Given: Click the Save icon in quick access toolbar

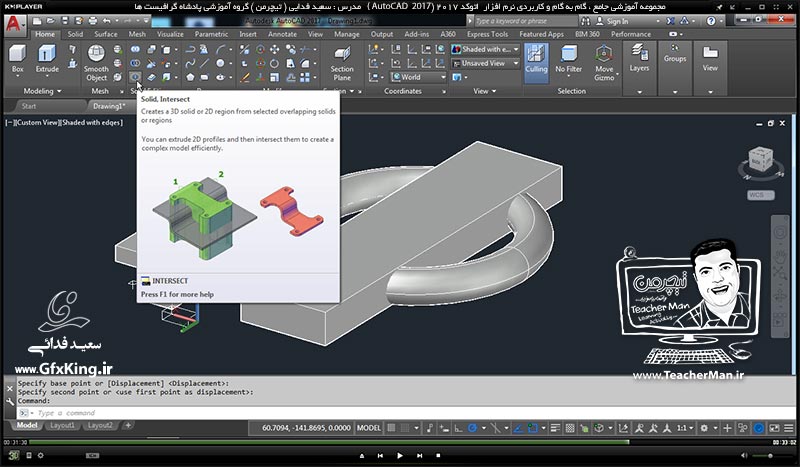Looking at the screenshot, I should (65, 21).
